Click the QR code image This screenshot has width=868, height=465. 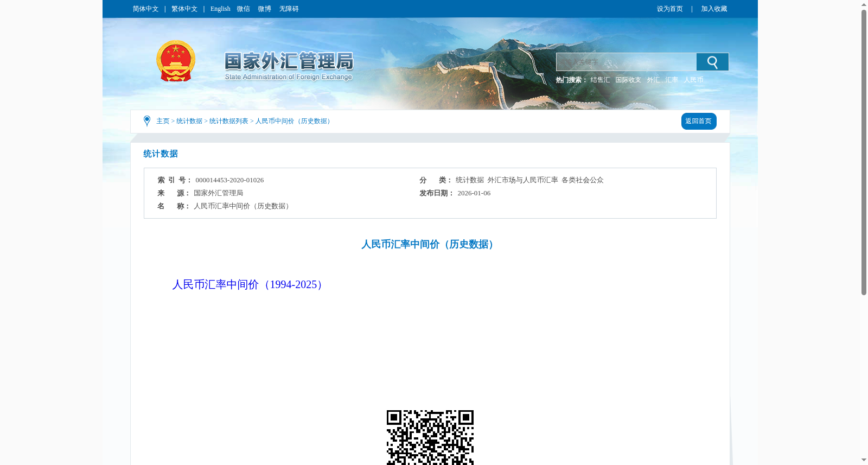point(430,437)
